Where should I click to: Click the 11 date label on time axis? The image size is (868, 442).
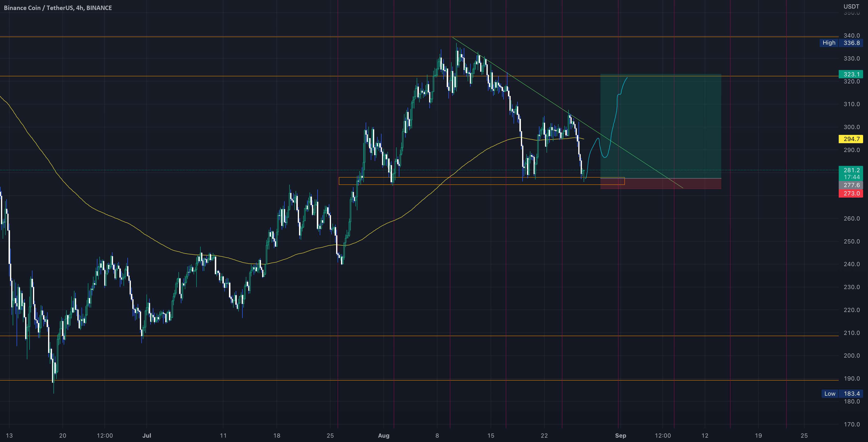(x=223, y=436)
